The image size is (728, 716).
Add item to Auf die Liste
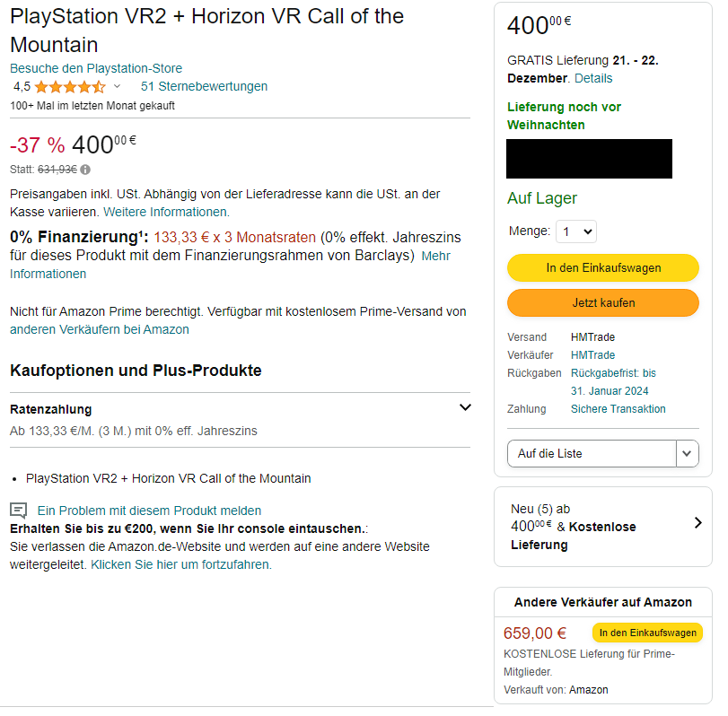pos(592,453)
